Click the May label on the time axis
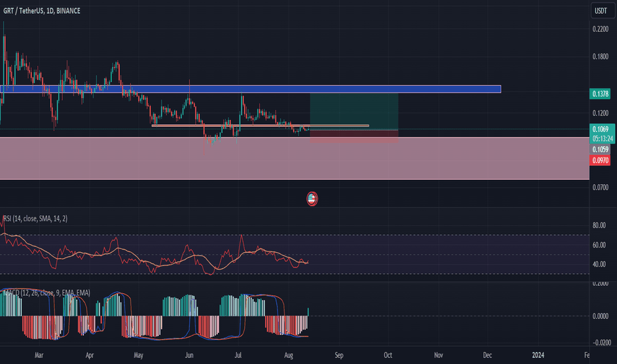Image resolution: width=617 pixels, height=364 pixels. (138, 355)
